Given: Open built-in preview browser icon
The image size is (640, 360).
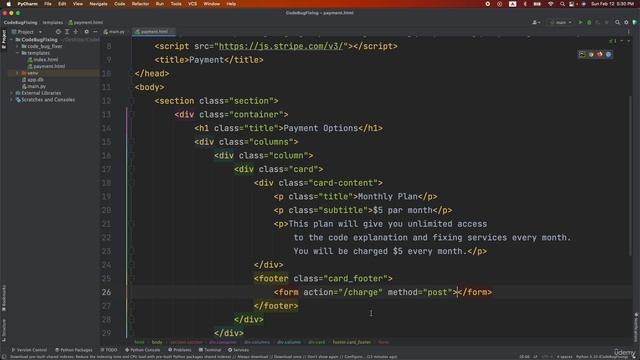Looking at the screenshot, I should 582,54.
